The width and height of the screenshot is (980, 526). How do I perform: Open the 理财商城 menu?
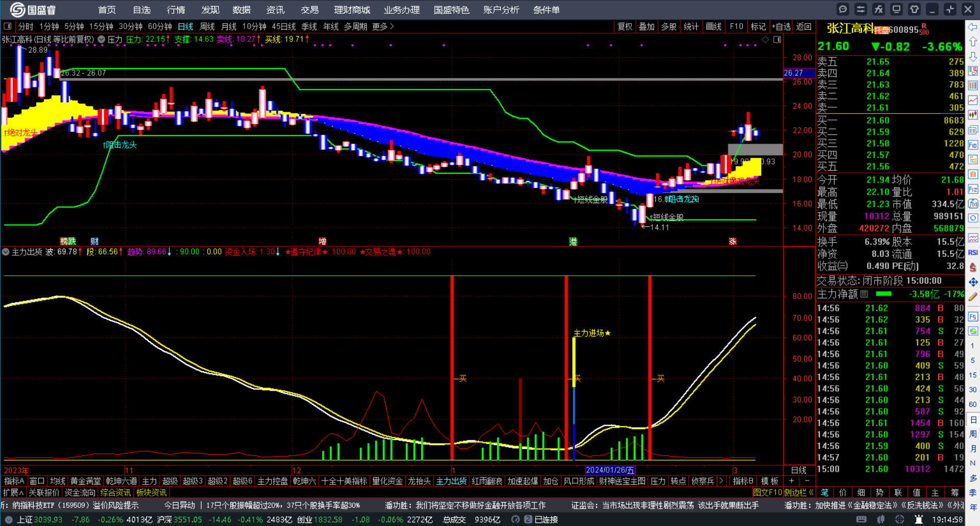[352, 10]
